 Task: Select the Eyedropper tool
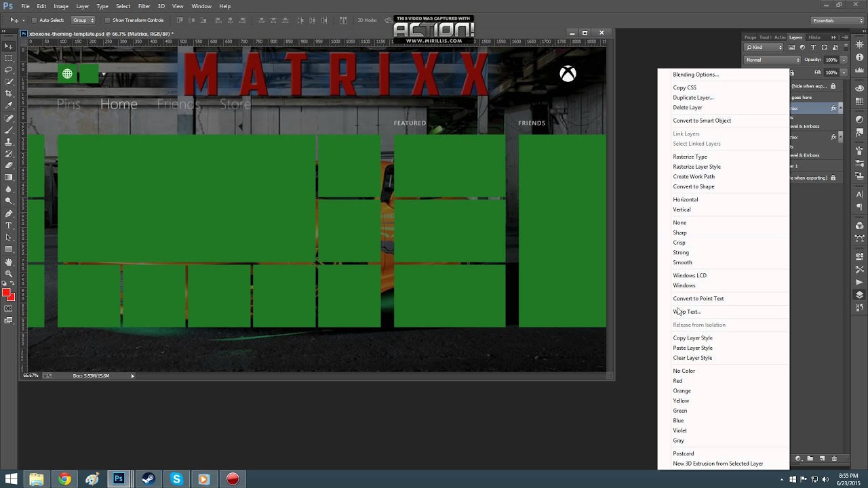point(9,106)
